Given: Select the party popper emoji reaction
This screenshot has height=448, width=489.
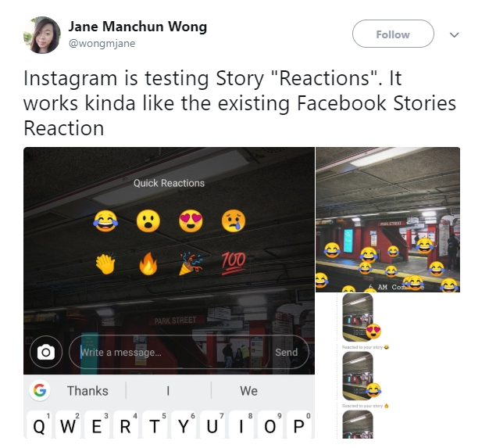Looking at the screenshot, I should click(x=191, y=264).
